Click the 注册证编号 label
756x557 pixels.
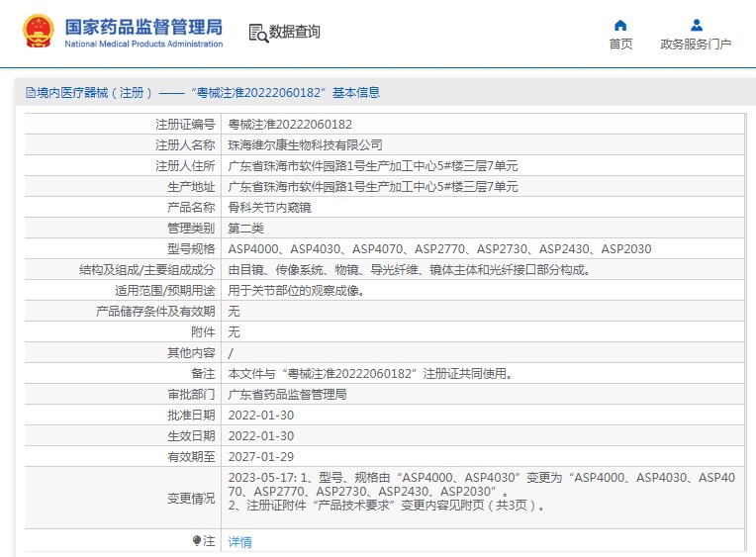point(185,125)
